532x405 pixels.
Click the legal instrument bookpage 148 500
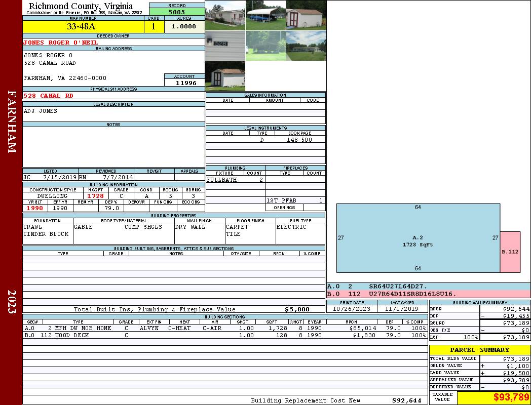coord(299,140)
